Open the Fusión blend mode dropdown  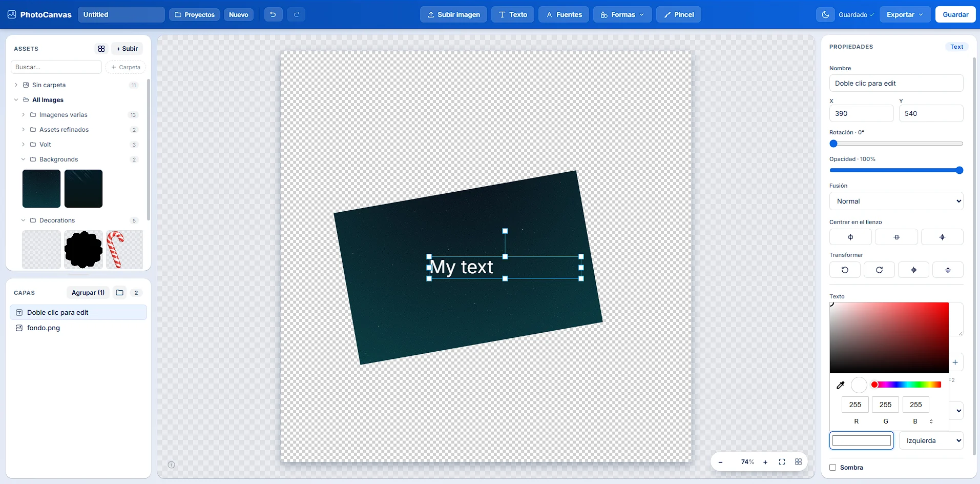click(x=896, y=201)
